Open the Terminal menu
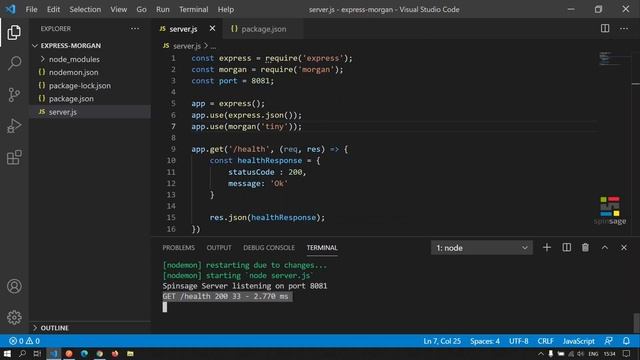Screen dimensions: 640x360 (193, 9)
